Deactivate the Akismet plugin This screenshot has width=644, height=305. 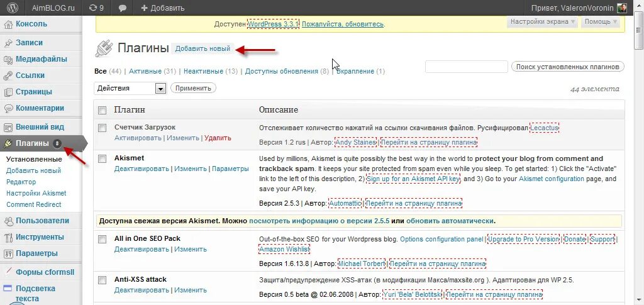tap(142, 169)
